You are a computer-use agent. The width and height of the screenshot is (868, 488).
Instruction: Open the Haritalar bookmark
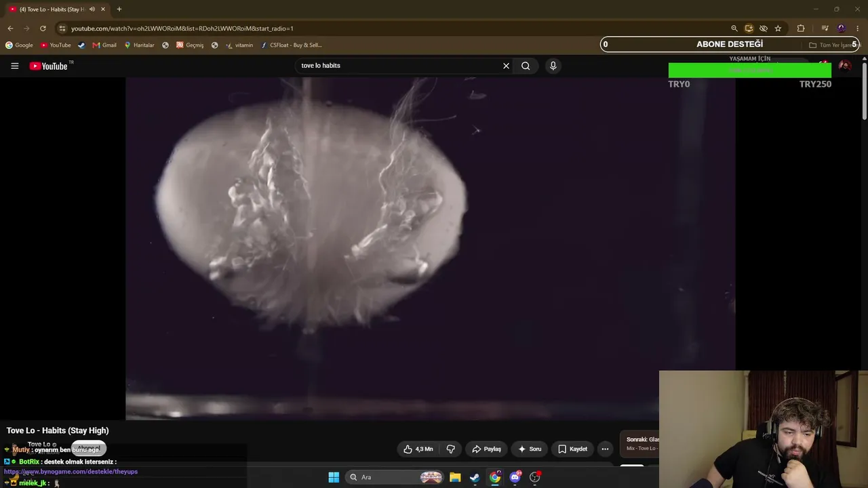tap(139, 45)
